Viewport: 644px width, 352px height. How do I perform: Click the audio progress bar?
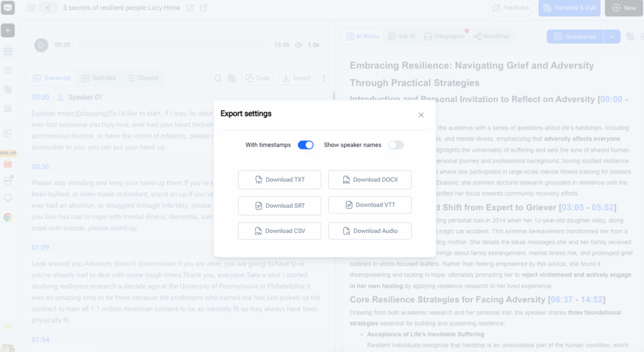click(172, 45)
